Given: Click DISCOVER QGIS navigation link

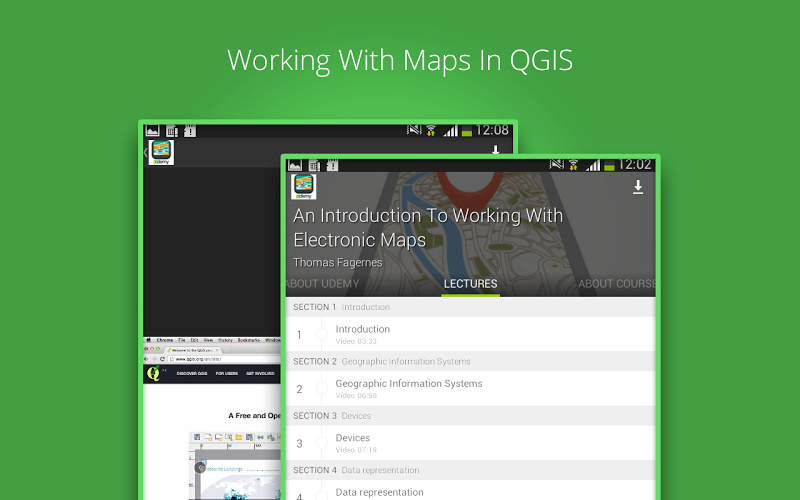Looking at the screenshot, I should (x=192, y=373).
